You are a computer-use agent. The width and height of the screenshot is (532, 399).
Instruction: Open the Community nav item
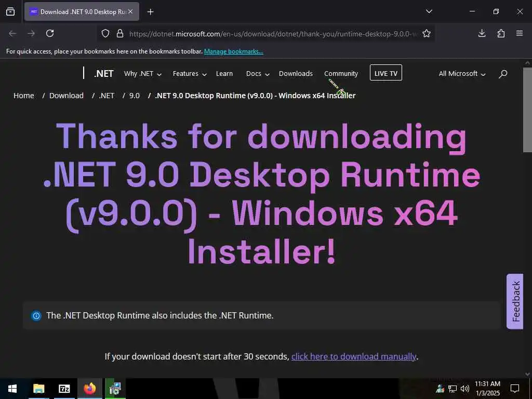pos(341,74)
